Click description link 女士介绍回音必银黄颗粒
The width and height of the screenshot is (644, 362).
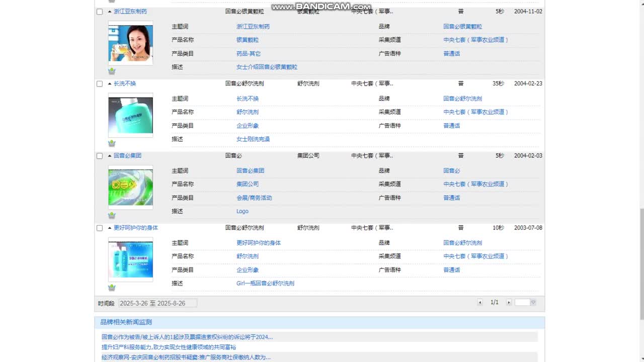click(267, 67)
